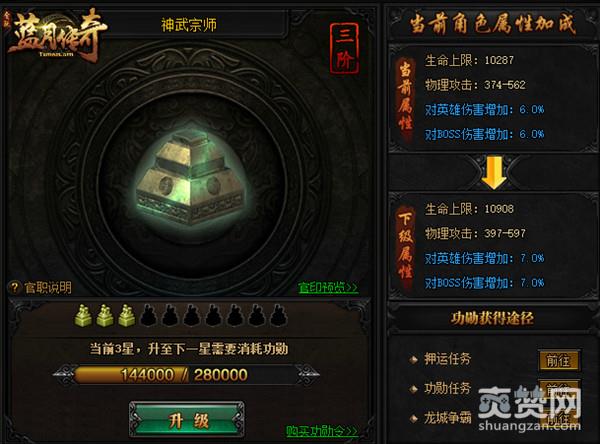Click the diamond bullet beside 押运任务
600x444 pixels.
tap(413, 359)
